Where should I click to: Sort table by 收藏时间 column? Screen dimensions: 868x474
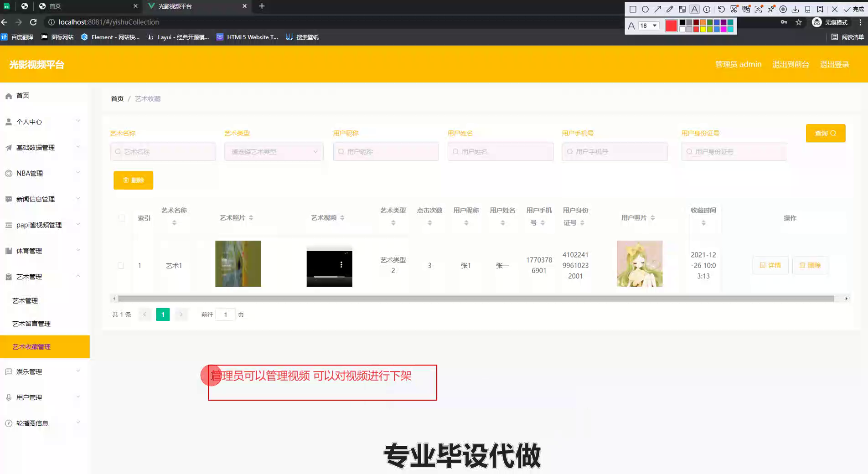click(x=703, y=223)
